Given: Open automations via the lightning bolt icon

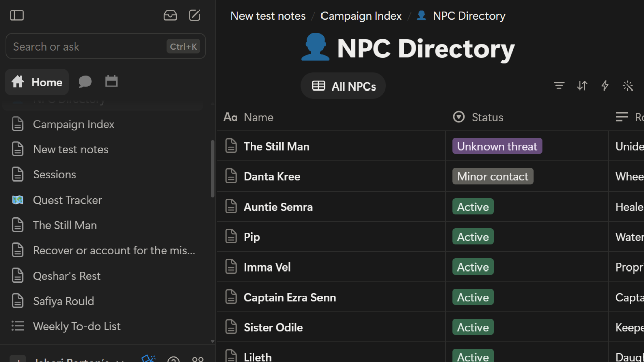Looking at the screenshot, I should 605,86.
